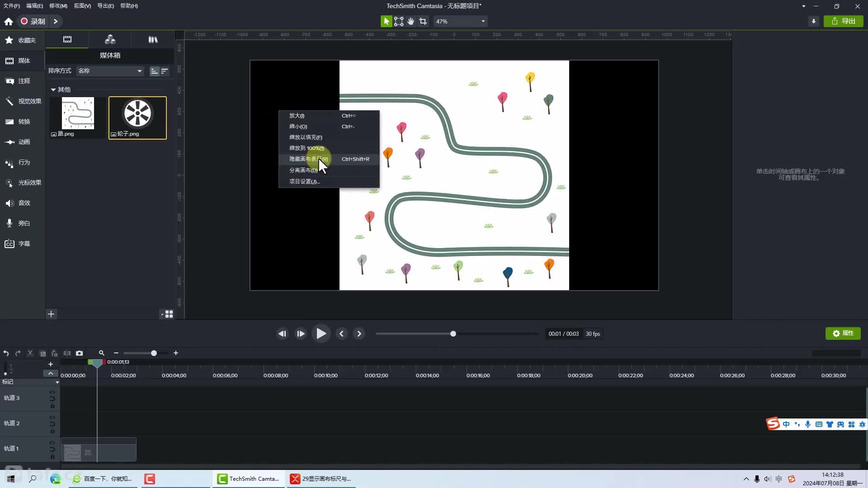868x488 pixels.
Task: Click the add track plus button
Action: (x=50, y=364)
